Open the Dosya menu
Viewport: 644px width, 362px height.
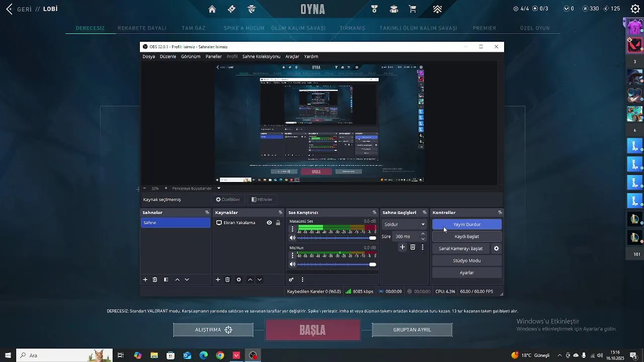click(x=149, y=56)
